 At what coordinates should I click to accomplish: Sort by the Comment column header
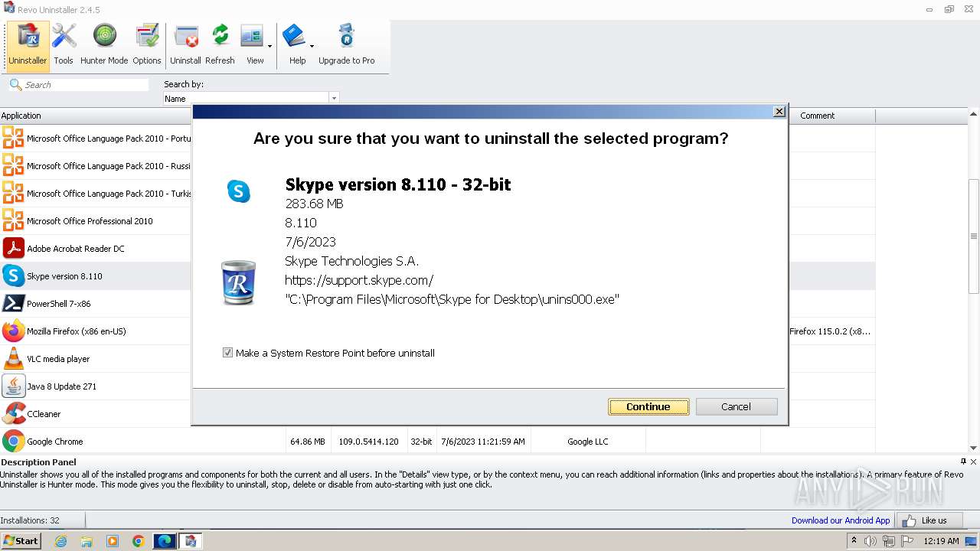[817, 116]
